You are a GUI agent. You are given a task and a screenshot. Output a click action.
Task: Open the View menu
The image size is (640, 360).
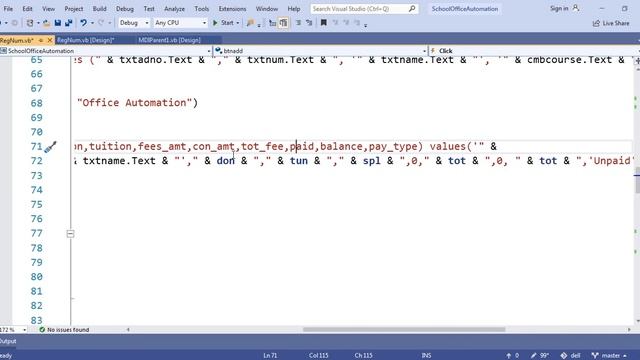(48, 9)
